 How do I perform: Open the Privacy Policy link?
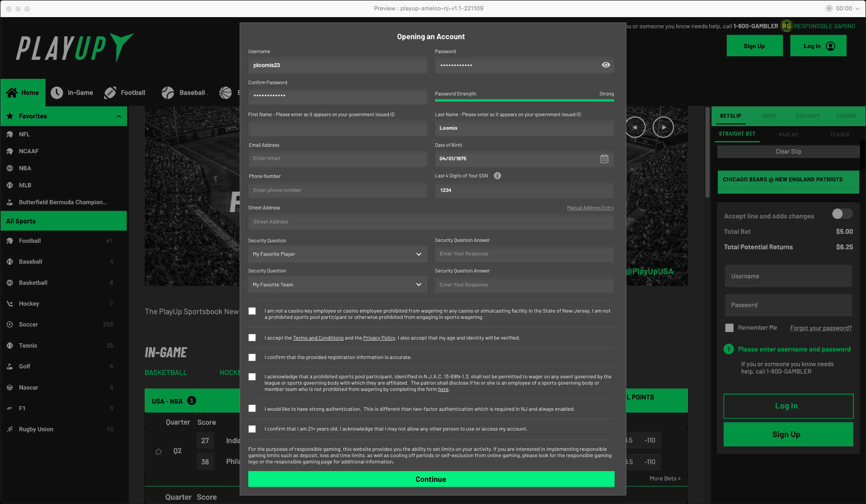click(379, 338)
